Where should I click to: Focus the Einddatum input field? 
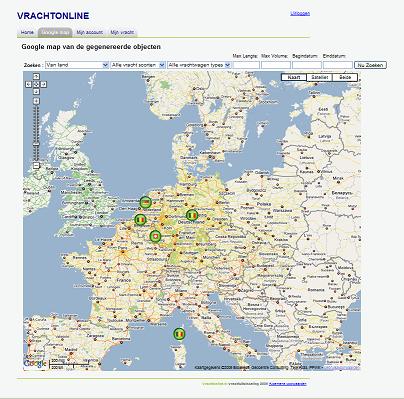pos(338,65)
